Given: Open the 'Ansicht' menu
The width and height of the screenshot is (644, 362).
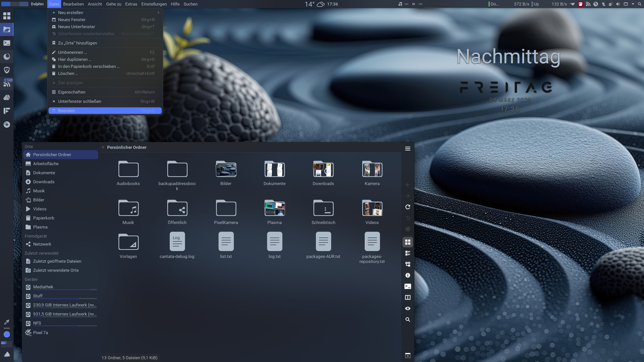Looking at the screenshot, I should (95, 4).
